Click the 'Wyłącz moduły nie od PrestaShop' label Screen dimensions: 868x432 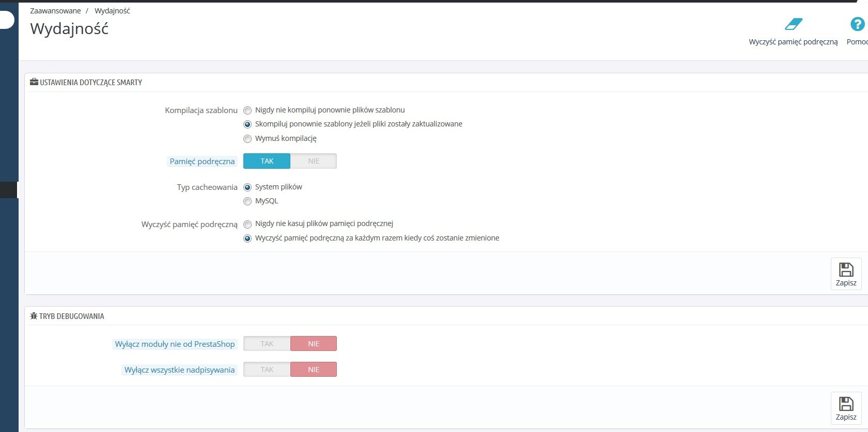[x=175, y=344]
